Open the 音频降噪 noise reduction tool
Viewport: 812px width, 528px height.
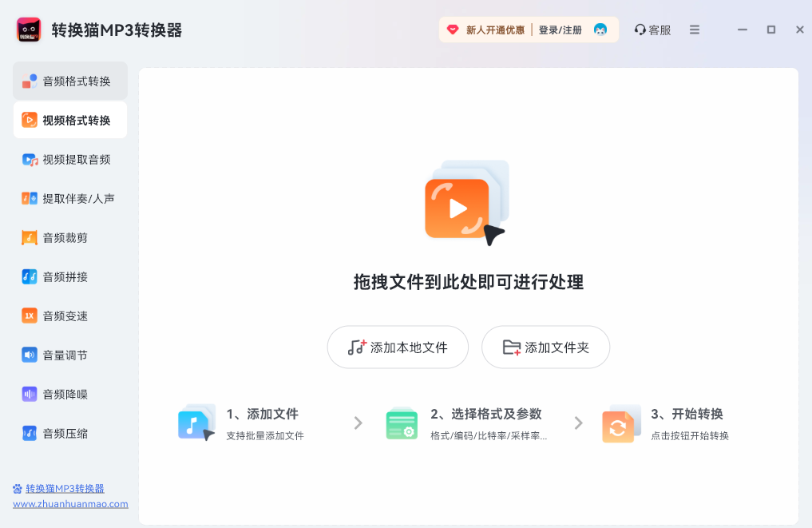click(69, 394)
